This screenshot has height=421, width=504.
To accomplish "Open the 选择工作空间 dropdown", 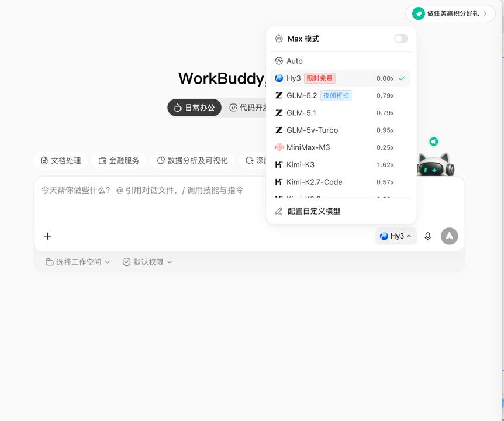I will [78, 262].
